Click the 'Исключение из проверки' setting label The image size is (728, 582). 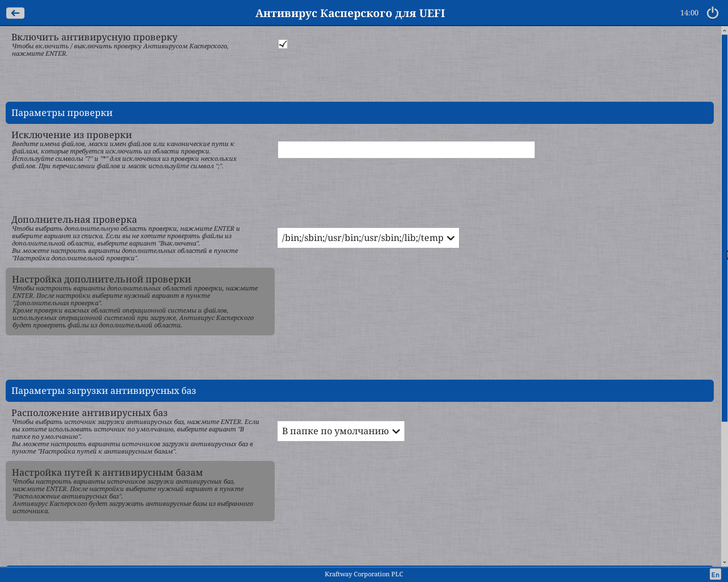pos(72,135)
